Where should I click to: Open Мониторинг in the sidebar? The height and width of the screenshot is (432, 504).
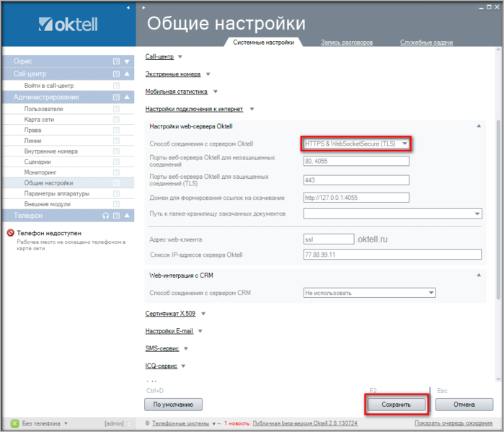pos(40,172)
